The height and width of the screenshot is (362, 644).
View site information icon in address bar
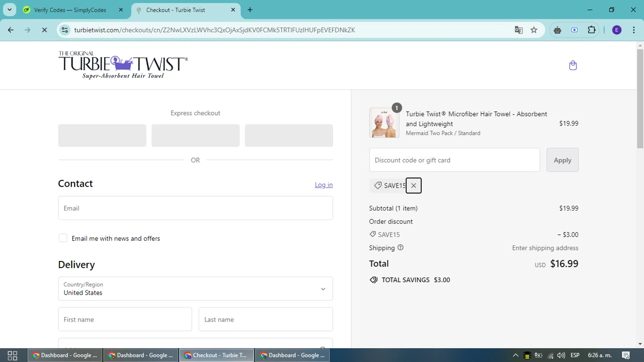pos(65,30)
